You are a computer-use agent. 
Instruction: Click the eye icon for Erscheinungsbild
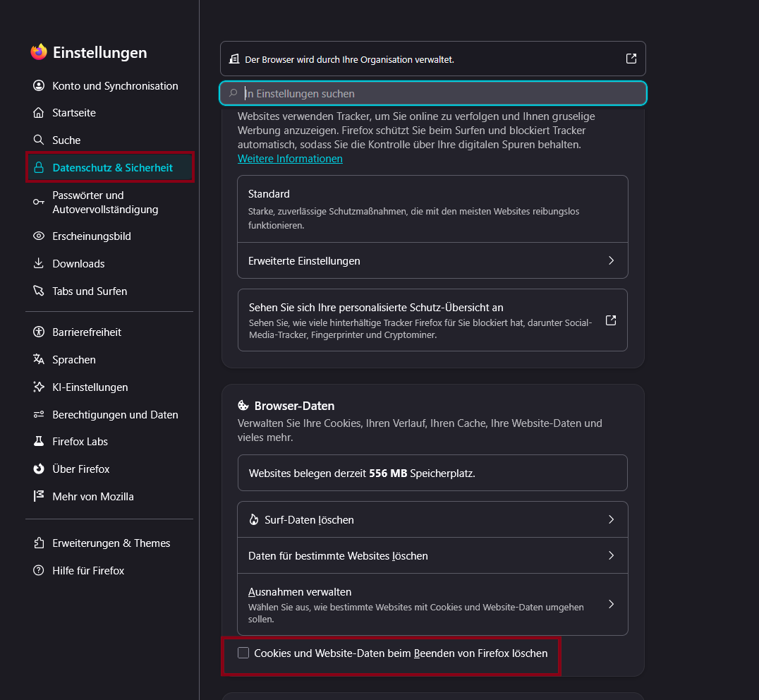pos(39,236)
